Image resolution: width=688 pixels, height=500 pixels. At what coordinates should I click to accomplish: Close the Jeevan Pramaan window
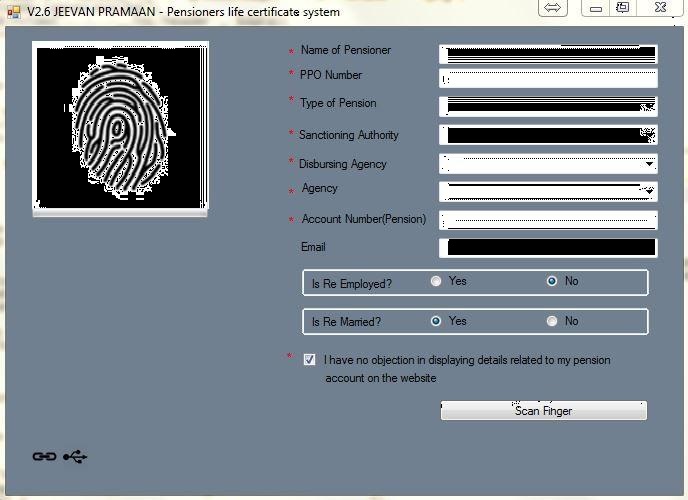click(x=662, y=8)
